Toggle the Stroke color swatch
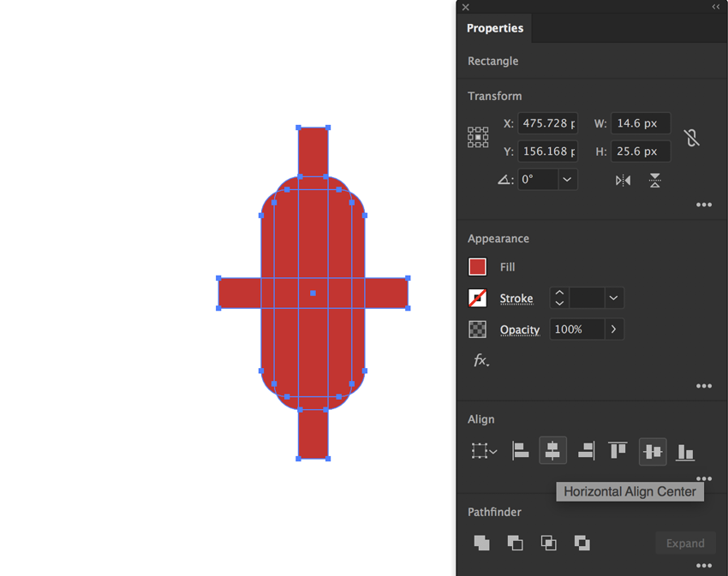Screen dimensions: 728x576 [477, 298]
